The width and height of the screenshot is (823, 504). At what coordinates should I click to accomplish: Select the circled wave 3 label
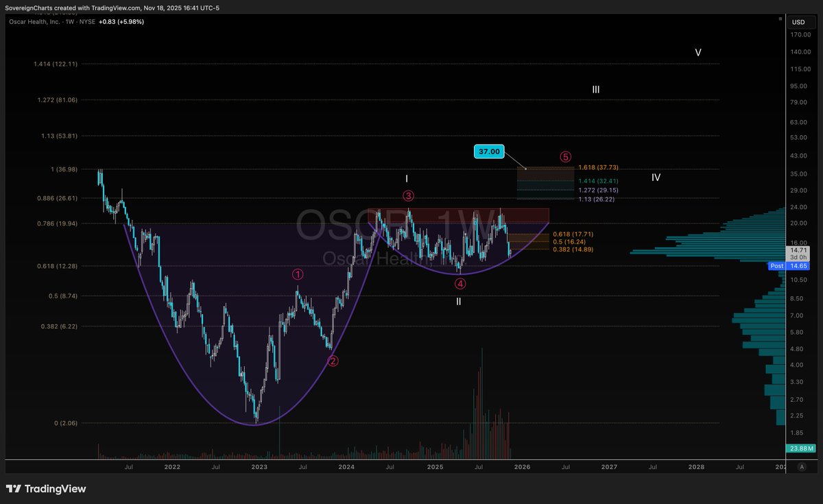point(408,195)
